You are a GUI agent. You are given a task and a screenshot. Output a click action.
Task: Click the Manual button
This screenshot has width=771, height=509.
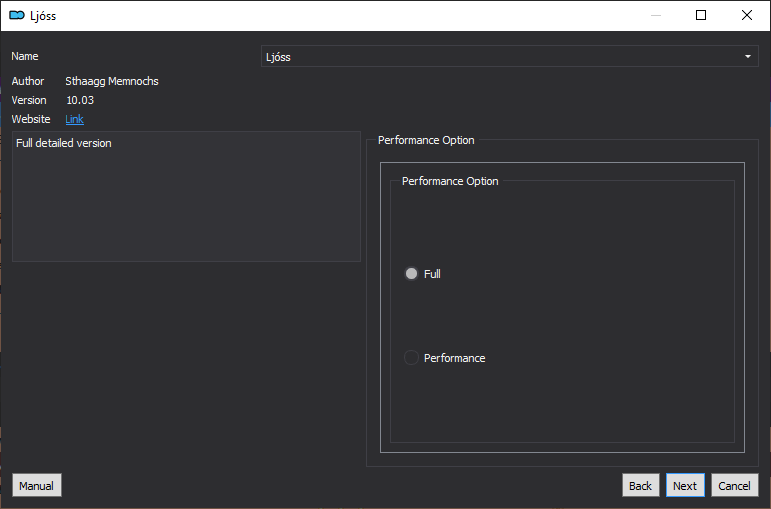pyautogui.click(x=37, y=485)
